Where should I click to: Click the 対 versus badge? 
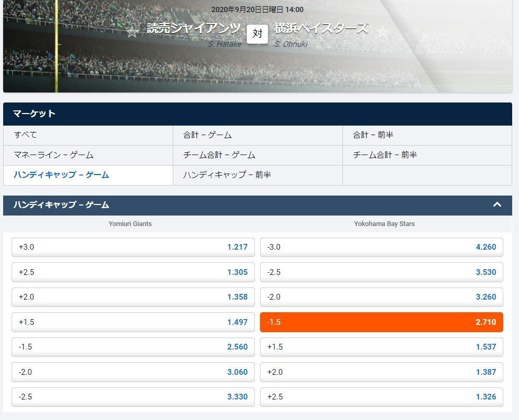257,34
